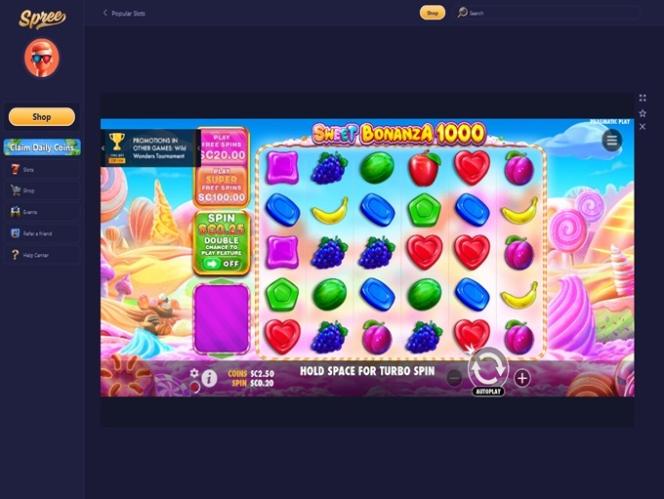Toggle fullscreen mode icon
This screenshot has height=499, width=664.
click(x=642, y=98)
